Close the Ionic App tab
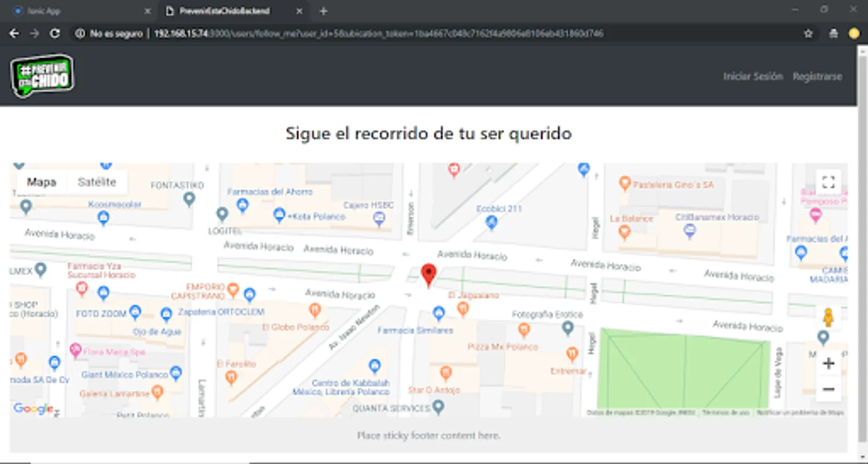868x464 pixels. pos(148,11)
